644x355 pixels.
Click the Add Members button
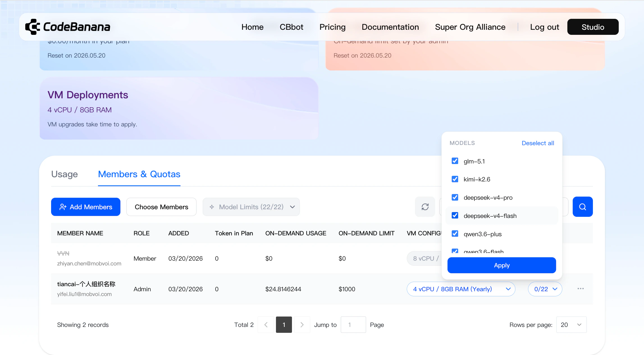coord(86,207)
